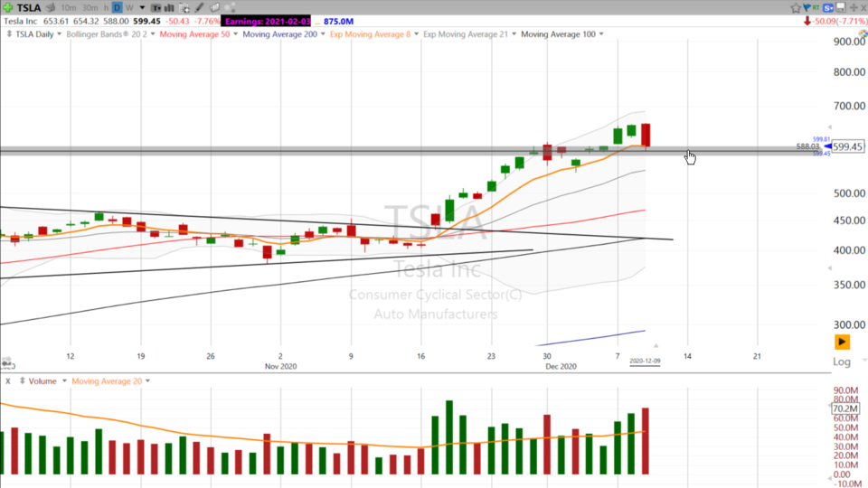Click the green plus add-symbol icon

point(8,7)
